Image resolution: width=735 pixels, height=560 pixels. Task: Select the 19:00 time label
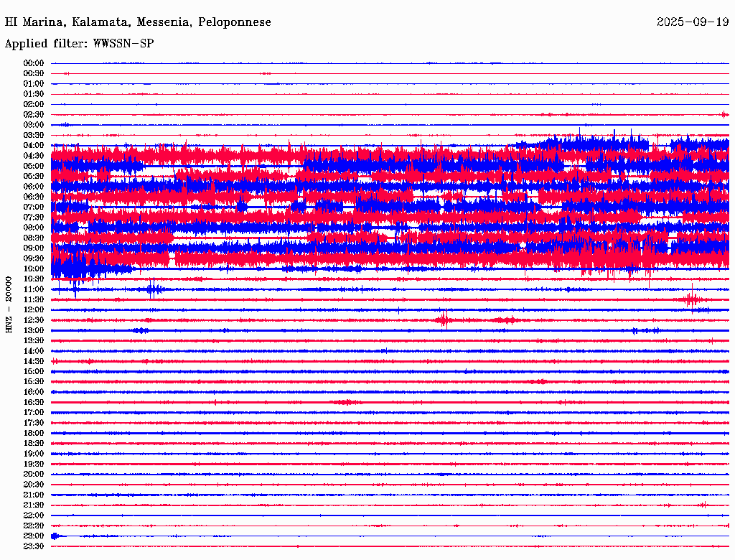coord(34,454)
